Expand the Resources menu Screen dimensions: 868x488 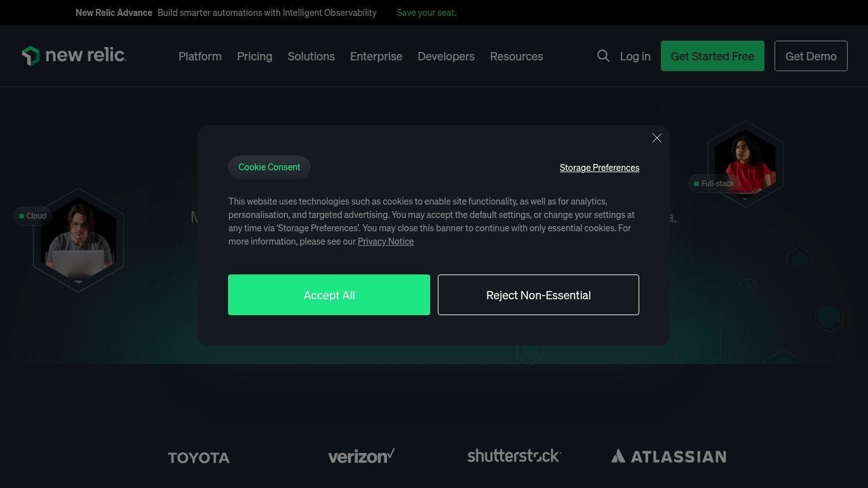[517, 56]
